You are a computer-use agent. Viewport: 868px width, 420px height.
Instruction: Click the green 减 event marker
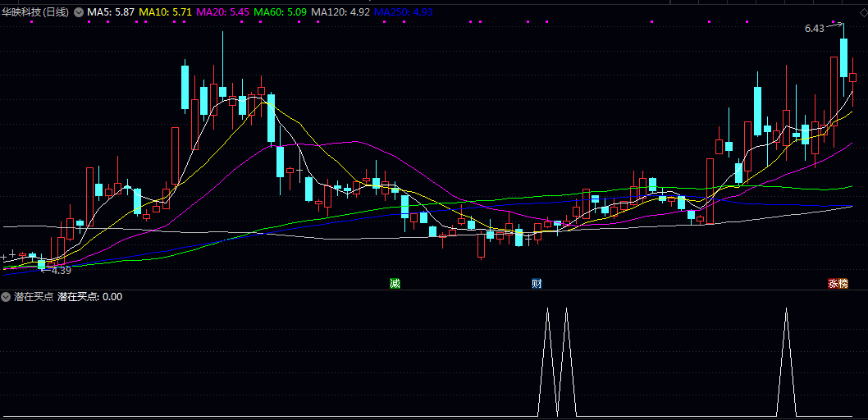click(395, 283)
